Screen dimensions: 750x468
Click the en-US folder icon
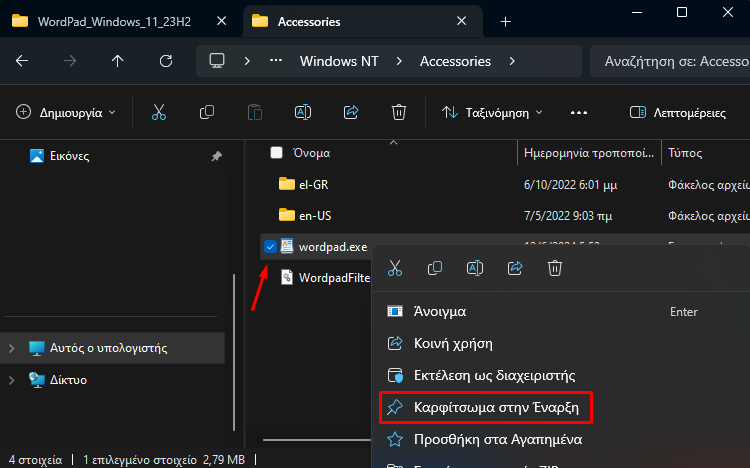287,215
